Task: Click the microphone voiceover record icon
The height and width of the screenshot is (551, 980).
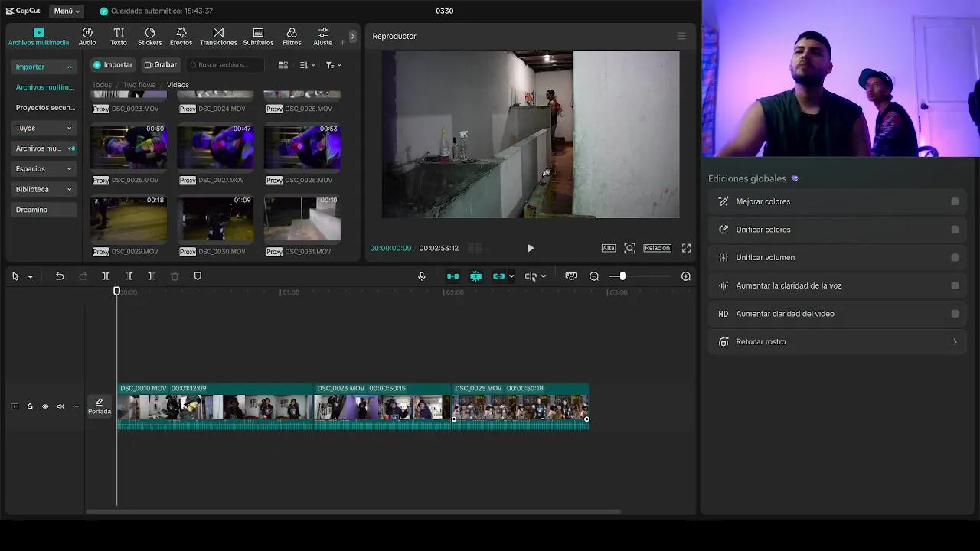Action: (421, 276)
